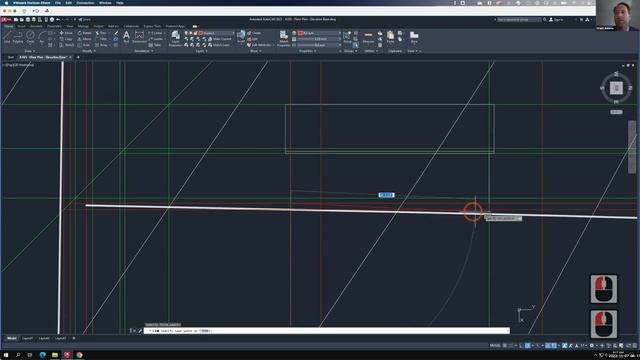This screenshot has height=360, width=640.
Task: Click Match Properties tool
Action: [x=284, y=38]
